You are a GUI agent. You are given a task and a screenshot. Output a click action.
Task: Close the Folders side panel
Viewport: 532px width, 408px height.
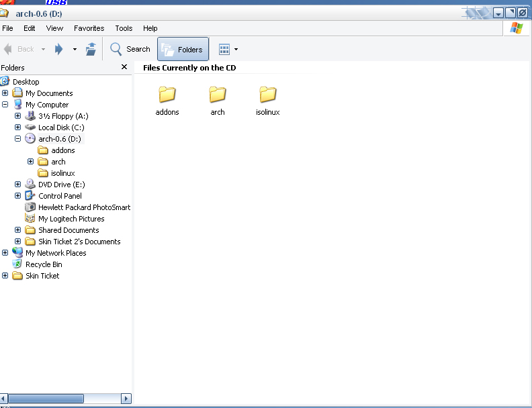pyautogui.click(x=124, y=67)
